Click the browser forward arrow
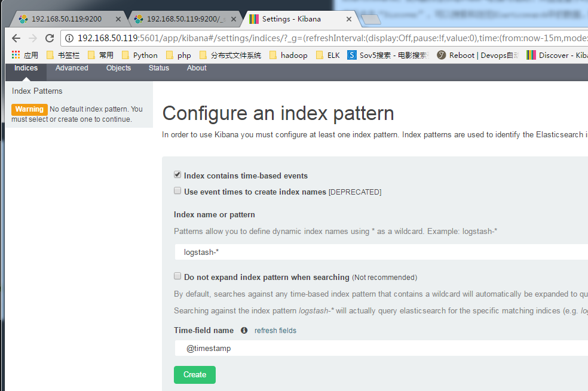Screen dimensions: 588x391 (x=33, y=38)
